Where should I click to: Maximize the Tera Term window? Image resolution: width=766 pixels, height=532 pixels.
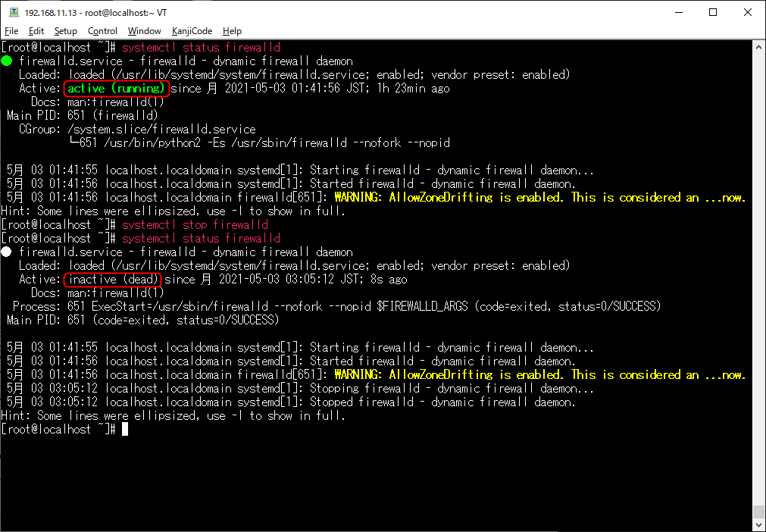713,12
